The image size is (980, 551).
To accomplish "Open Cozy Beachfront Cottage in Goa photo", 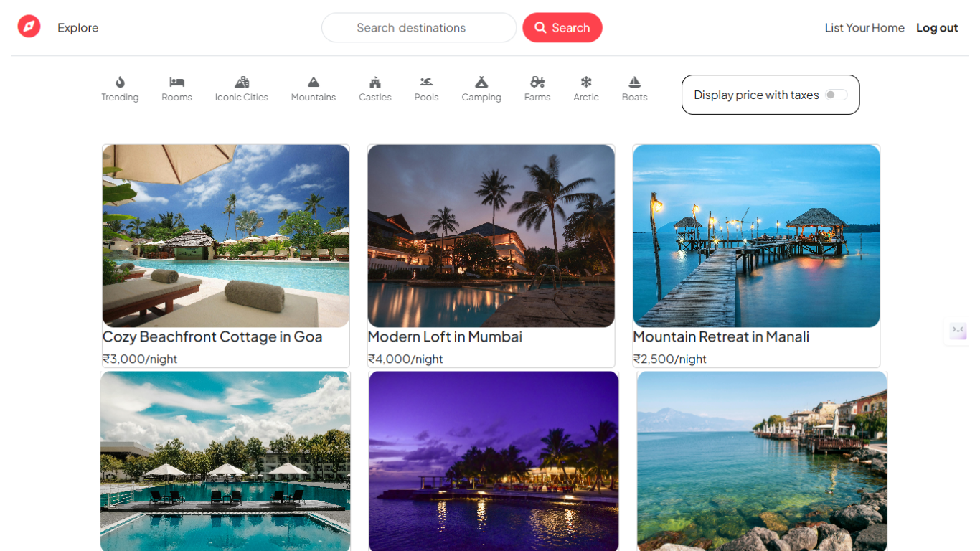I will (226, 236).
